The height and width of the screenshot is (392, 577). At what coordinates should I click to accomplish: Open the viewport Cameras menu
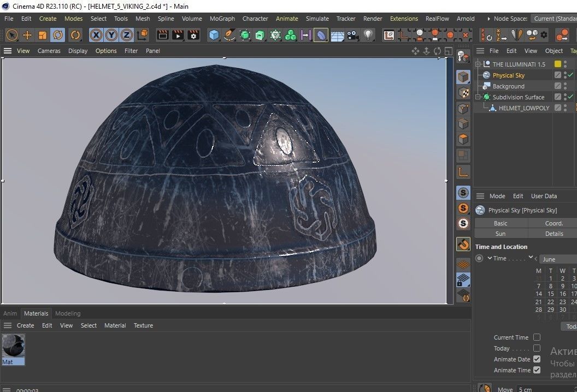[x=49, y=51]
